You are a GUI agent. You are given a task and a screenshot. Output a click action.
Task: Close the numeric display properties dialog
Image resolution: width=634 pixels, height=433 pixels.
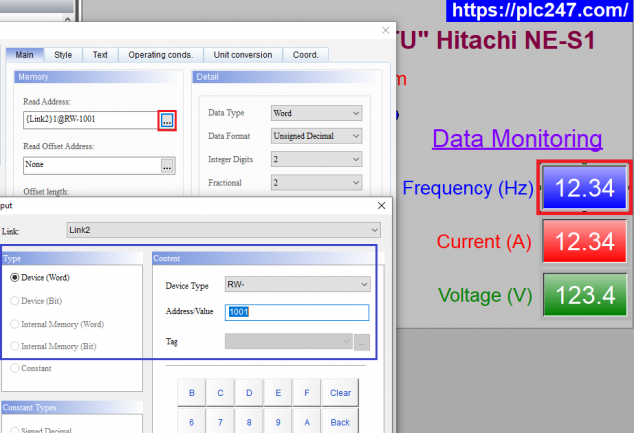(385, 30)
